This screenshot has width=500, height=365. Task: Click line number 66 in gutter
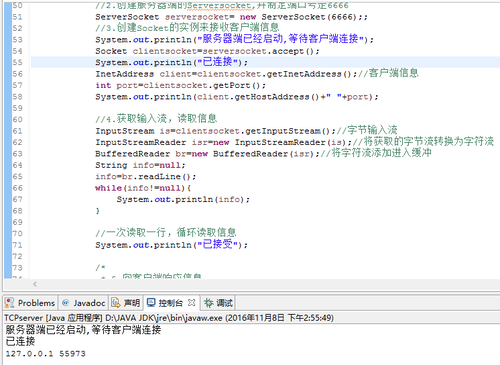click(17, 188)
